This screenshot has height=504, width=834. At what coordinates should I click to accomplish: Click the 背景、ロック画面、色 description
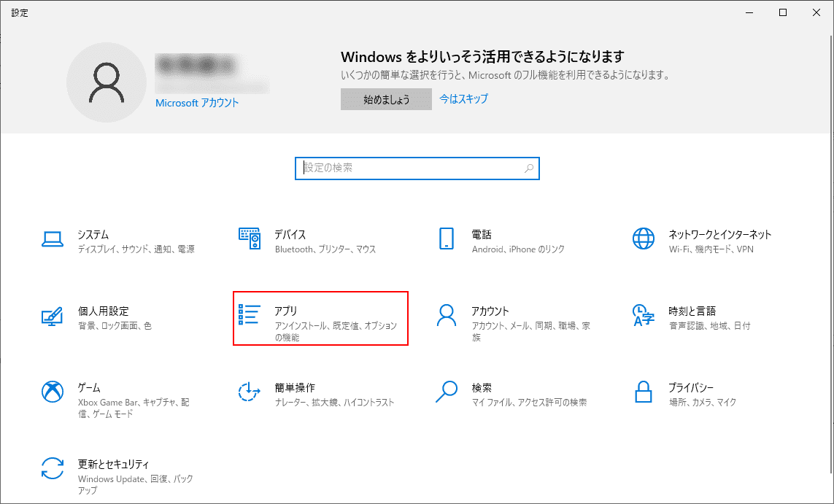pyautogui.click(x=115, y=326)
